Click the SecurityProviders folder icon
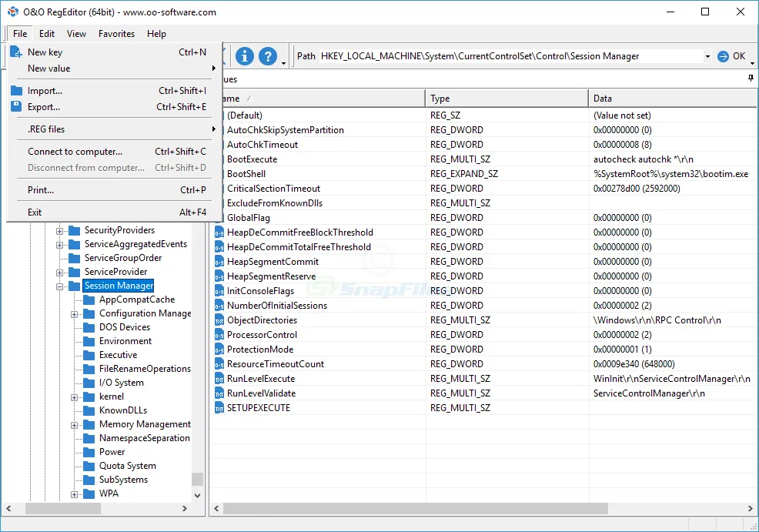The width and height of the screenshot is (759, 532). click(x=75, y=230)
